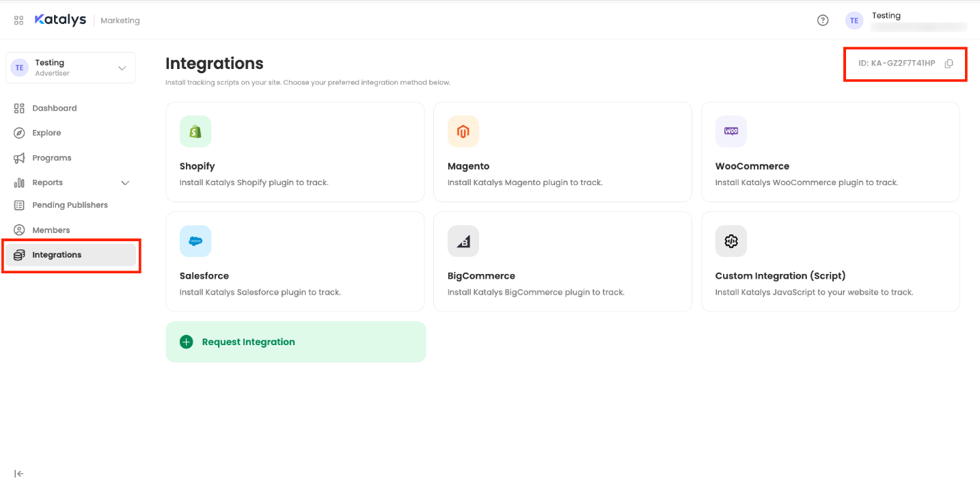Click the Members person icon
The width and height of the screenshot is (980, 492).
[19, 230]
